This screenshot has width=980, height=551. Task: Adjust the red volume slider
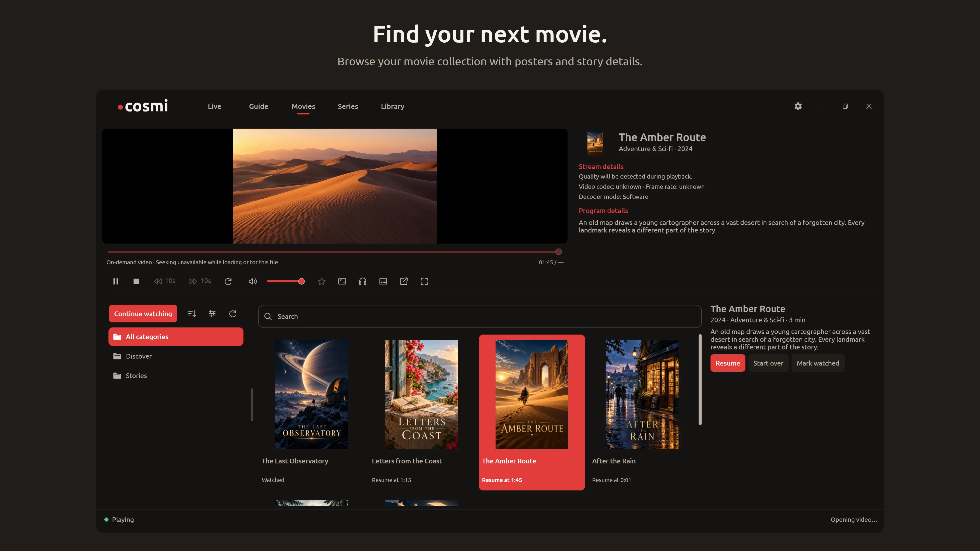285,281
